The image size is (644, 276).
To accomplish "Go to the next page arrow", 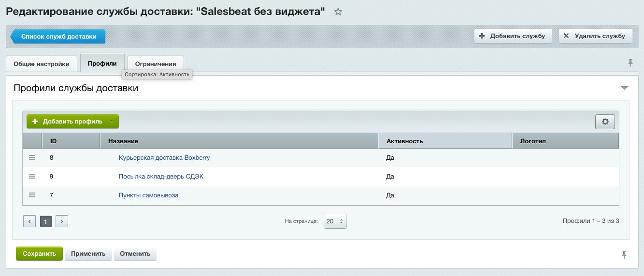I will (x=61, y=221).
